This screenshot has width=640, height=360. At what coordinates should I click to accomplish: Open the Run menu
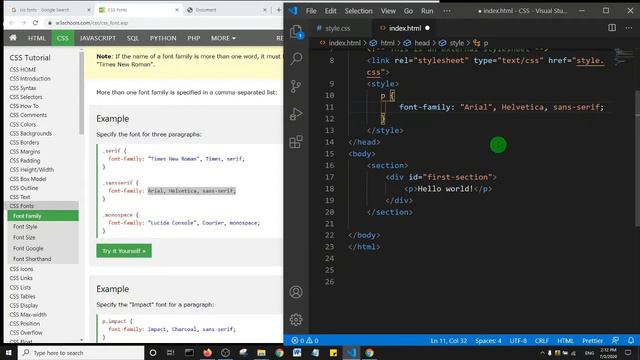tap(427, 11)
